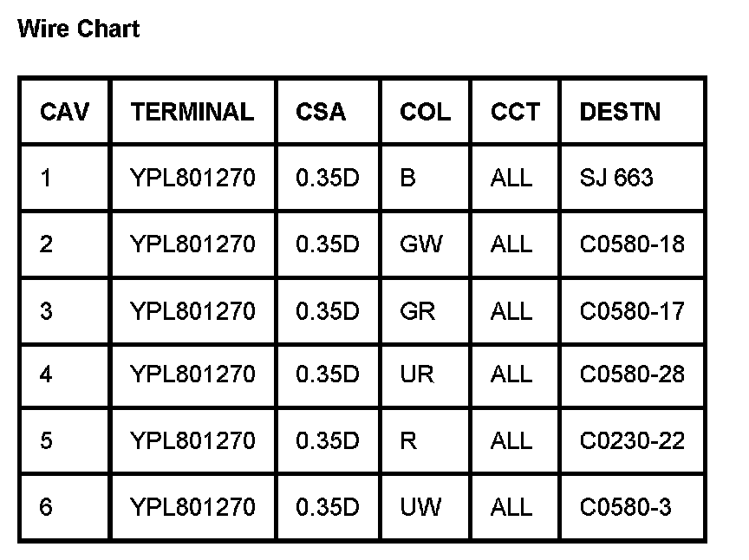This screenshot has width=749, height=560.
Task: Click wire colour cell UW
Action: pos(420,506)
